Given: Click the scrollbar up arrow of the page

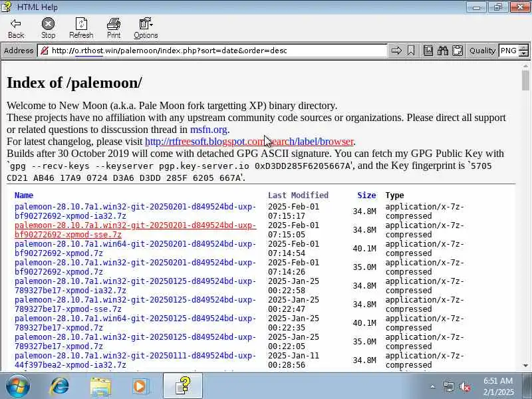Looking at the screenshot, I should 525,66.
